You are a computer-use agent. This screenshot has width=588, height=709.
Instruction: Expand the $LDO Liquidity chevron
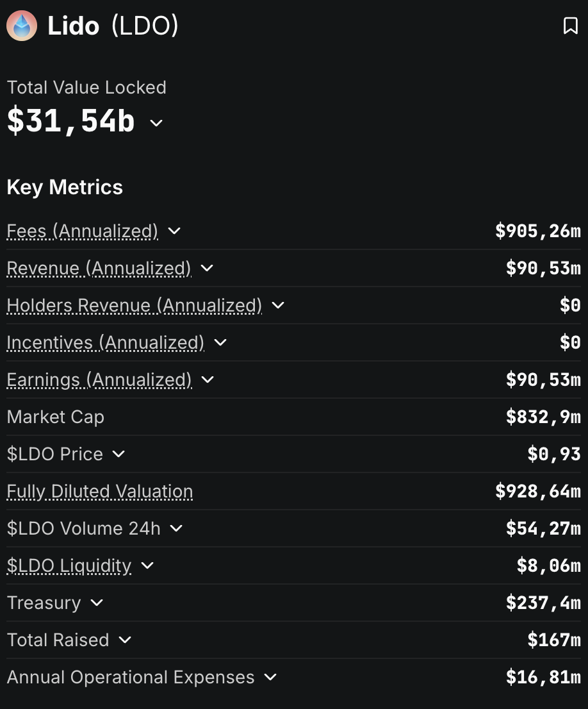click(x=147, y=565)
